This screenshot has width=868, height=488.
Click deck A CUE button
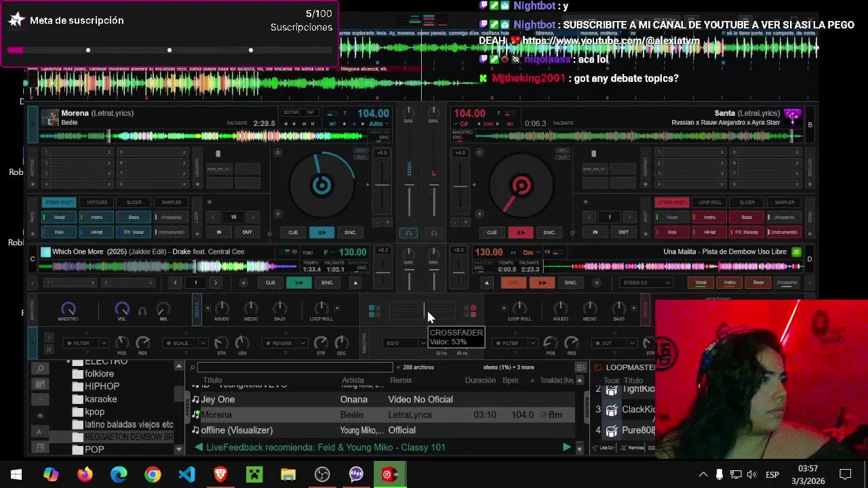(293, 232)
